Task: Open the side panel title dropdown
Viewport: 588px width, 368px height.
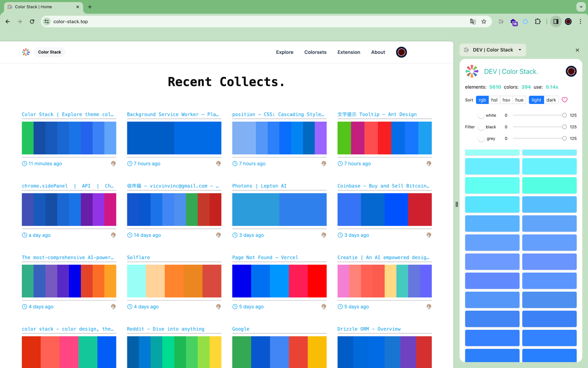Action: click(x=520, y=50)
